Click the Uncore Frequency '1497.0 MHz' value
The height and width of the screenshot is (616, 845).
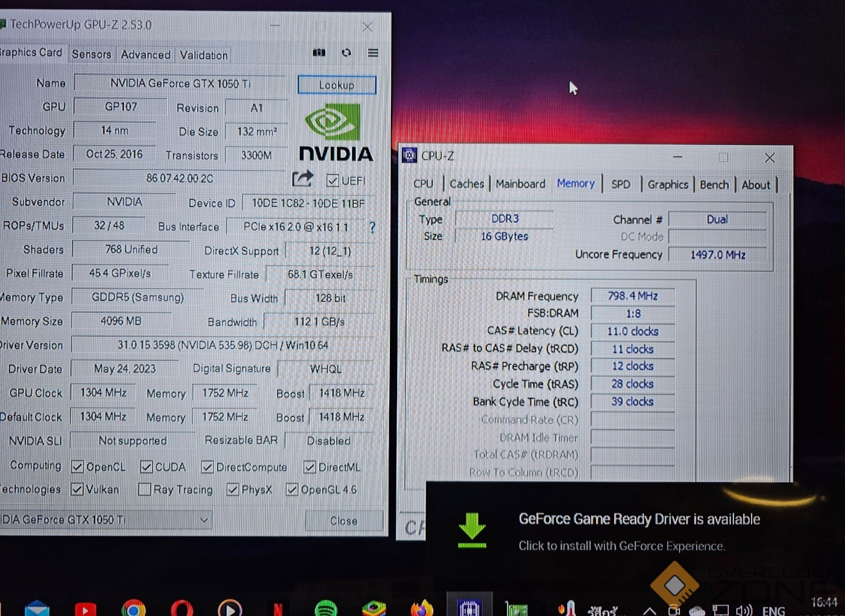click(x=717, y=255)
